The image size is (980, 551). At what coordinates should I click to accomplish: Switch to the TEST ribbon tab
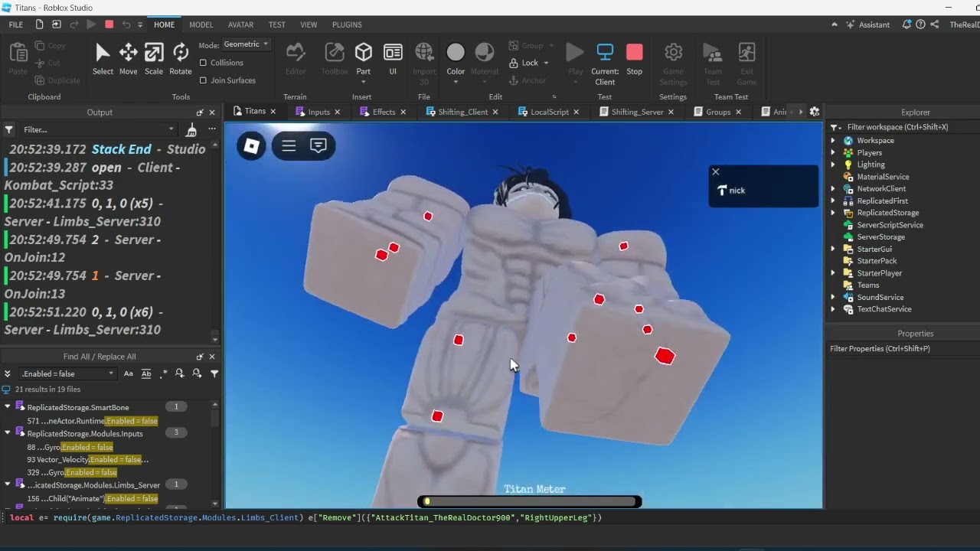coord(277,24)
